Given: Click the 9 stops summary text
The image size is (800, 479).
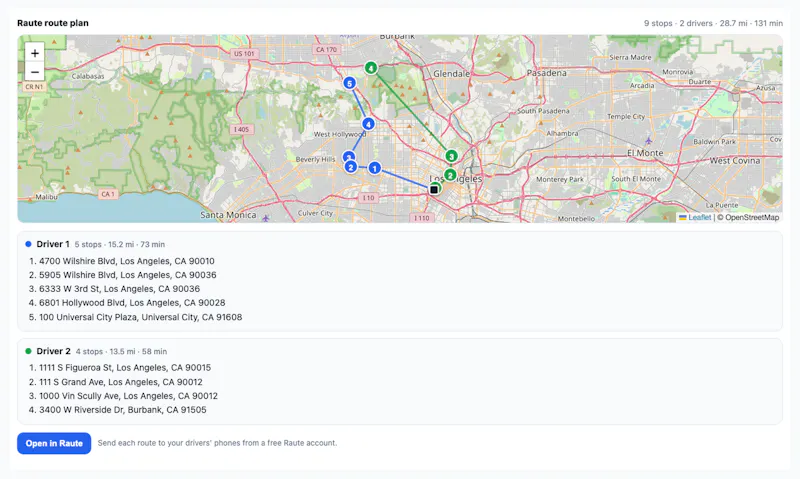Looking at the screenshot, I should pyautogui.click(x=713, y=23).
